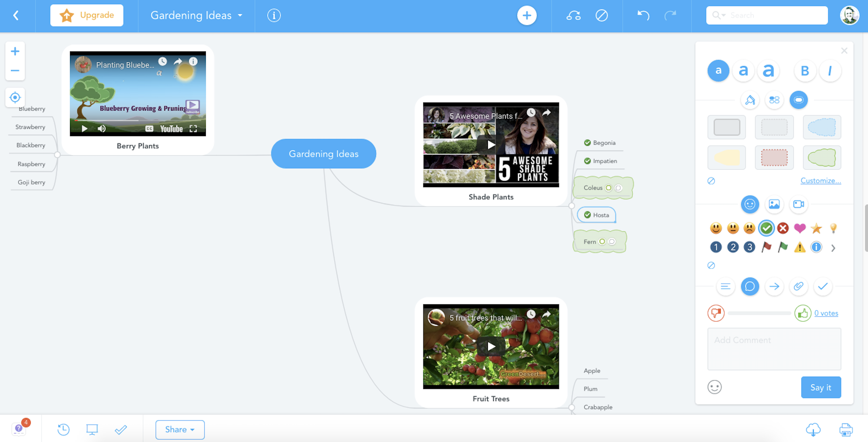Click the undo arrow icon
Screen dimensions: 868x442
tap(643, 16)
